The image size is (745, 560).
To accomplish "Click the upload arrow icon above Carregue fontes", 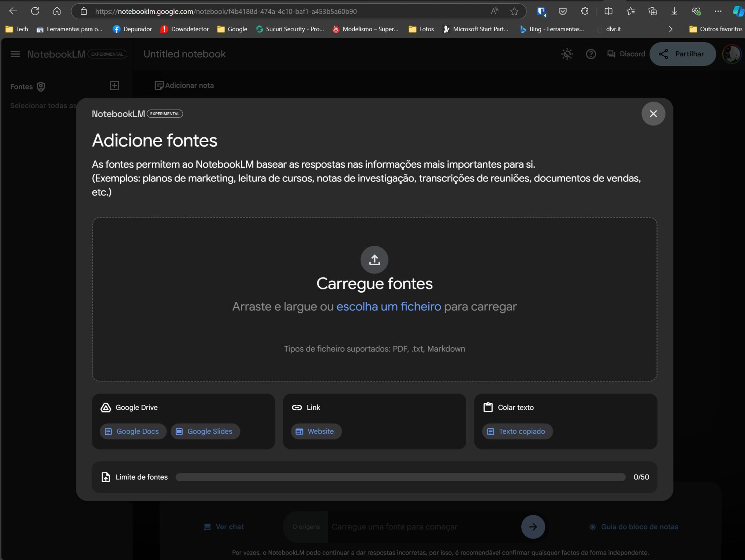I will [374, 260].
